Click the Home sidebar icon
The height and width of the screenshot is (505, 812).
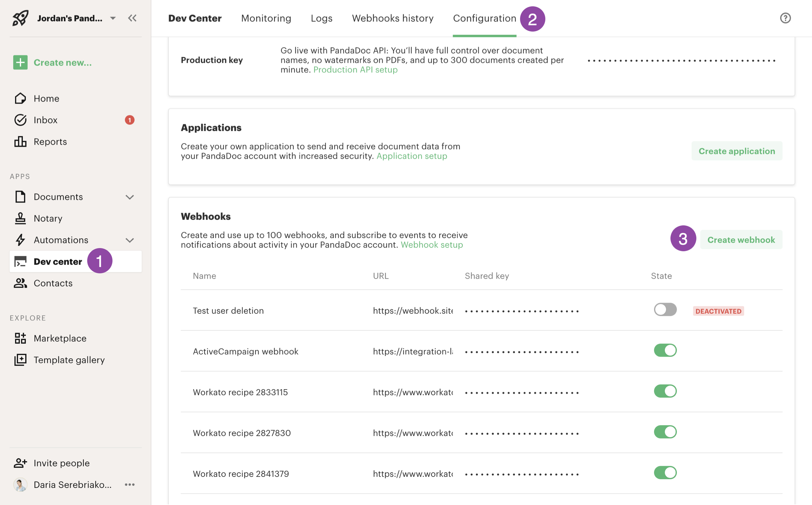[x=19, y=98]
